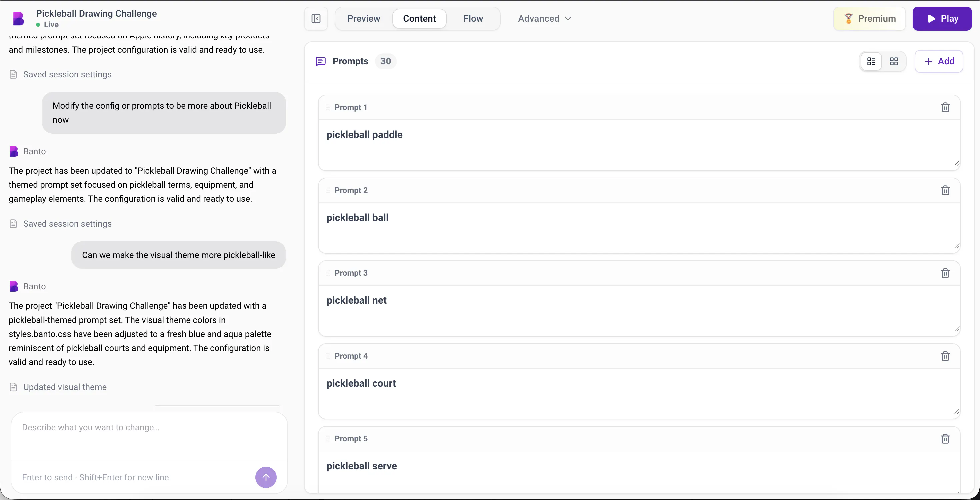Image resolution: width=980 pixels, height=500 pixels.
Task: Click the document icon beside 'Updated visual theme'
Action: tap(13, 387)
